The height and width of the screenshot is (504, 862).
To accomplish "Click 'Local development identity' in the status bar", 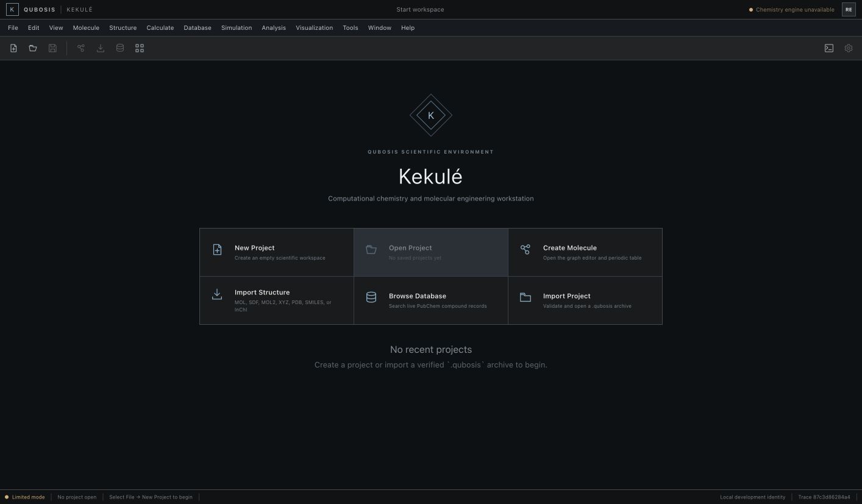I will (x=753, y=497).
